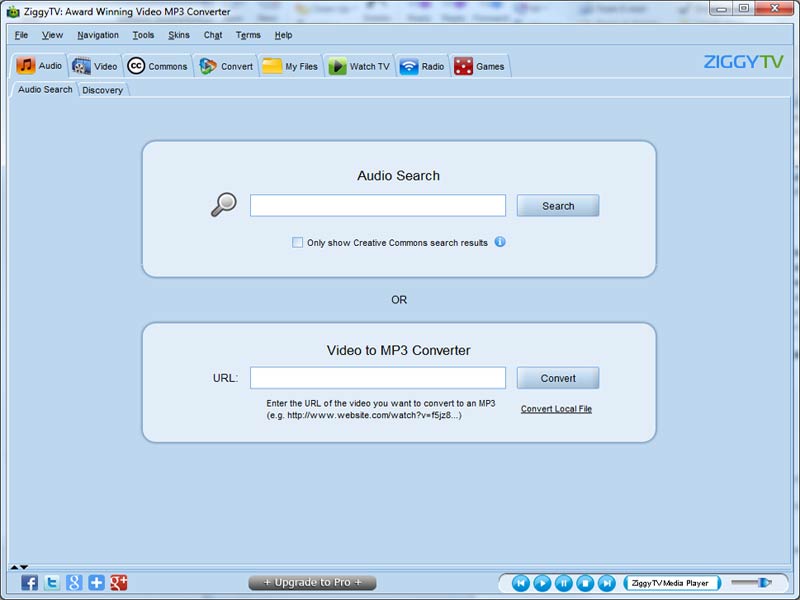Focus the Audio Search text field
Viewport: 800px width, 600px height.
coord(378,205)
